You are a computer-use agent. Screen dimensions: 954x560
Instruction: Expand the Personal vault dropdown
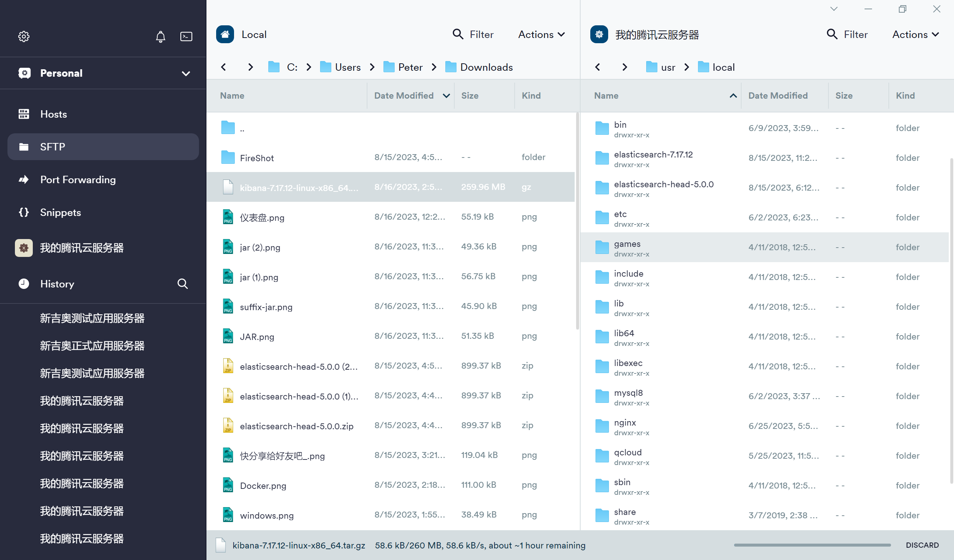186,73
